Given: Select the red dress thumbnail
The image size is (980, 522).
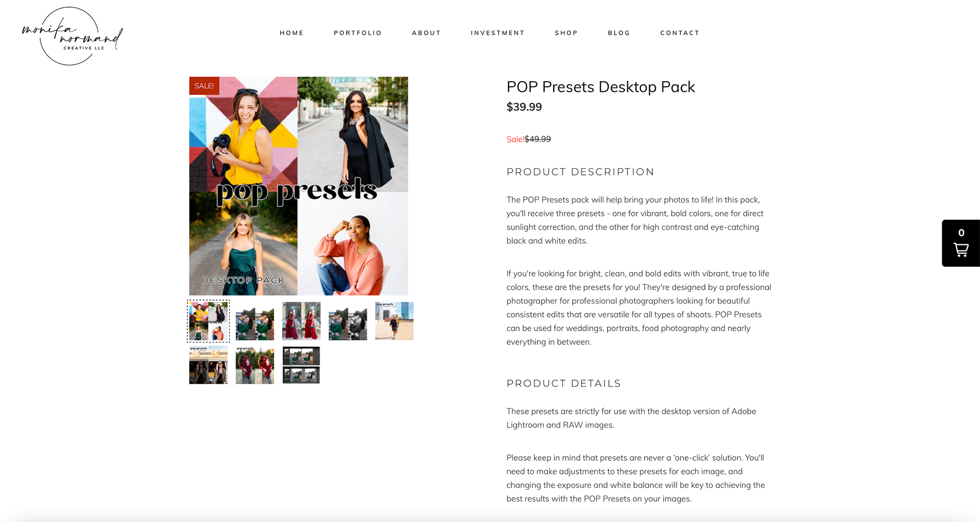Looking at the screenshot, I should (301, 321).
